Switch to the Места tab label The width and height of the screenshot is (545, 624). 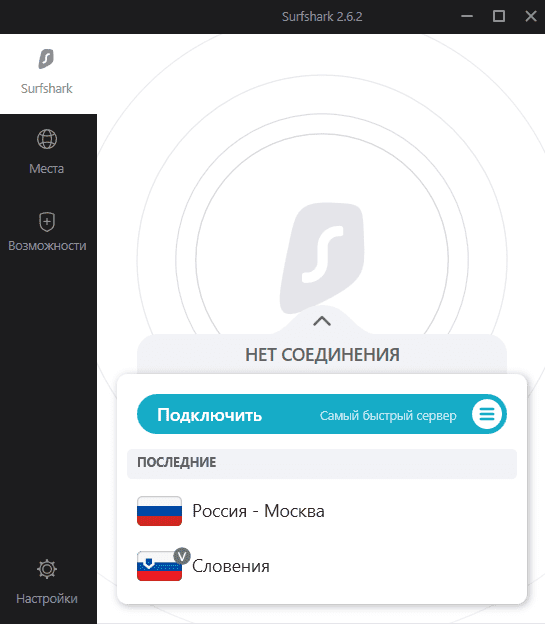point(47,169)
